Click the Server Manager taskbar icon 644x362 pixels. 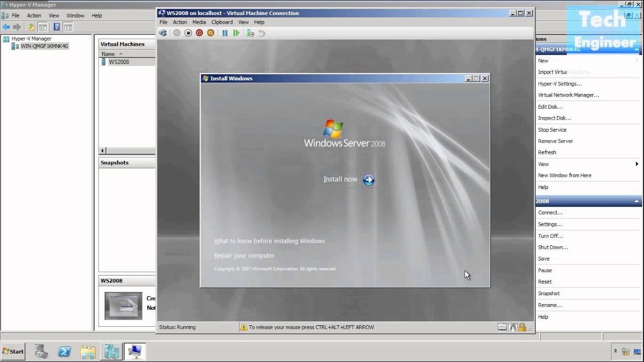pyautogui.click(x=41, y=351)
